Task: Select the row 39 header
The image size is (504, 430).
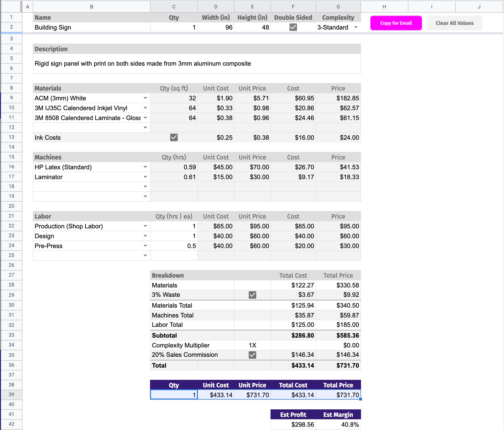Action: click(11, 394)
